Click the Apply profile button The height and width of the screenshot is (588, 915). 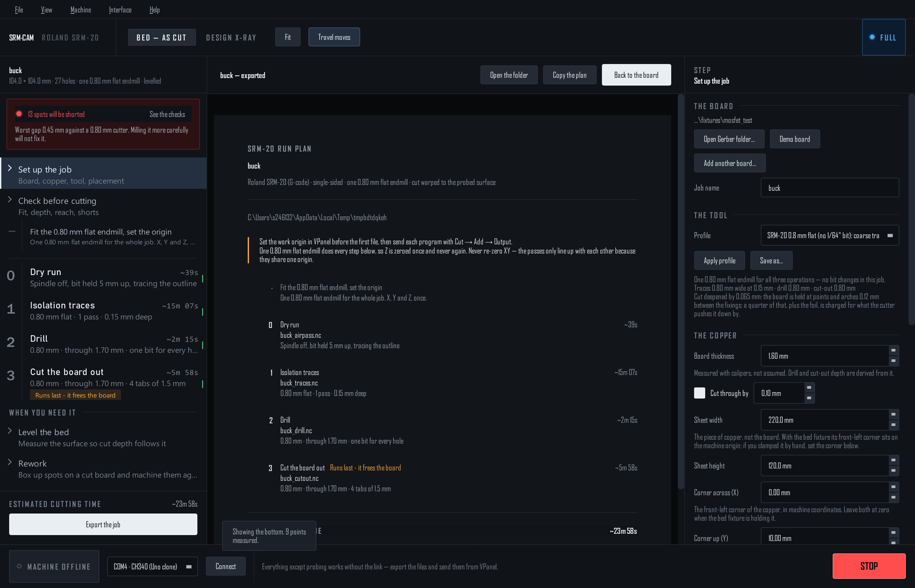point(720,261)
